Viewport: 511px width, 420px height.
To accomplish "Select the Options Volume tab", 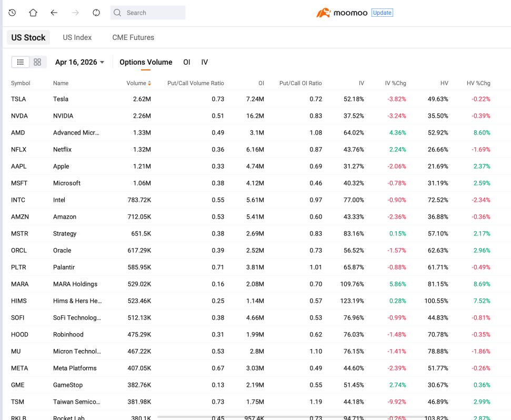I will pyautogui.click(x=146, y=62).
